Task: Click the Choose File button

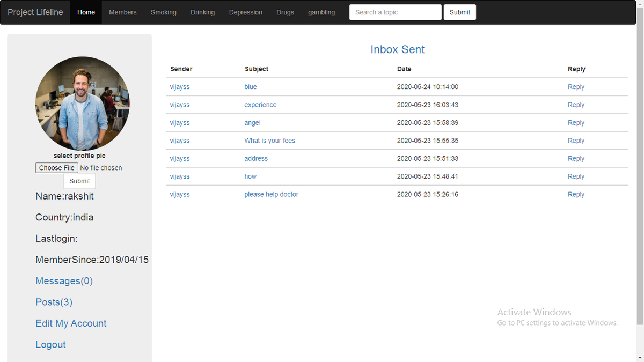Action: click(57, 168)
